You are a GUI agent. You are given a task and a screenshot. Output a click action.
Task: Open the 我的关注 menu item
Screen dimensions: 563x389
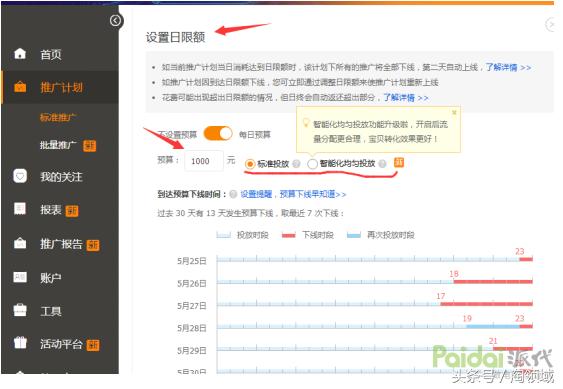[x=60, y=176]
